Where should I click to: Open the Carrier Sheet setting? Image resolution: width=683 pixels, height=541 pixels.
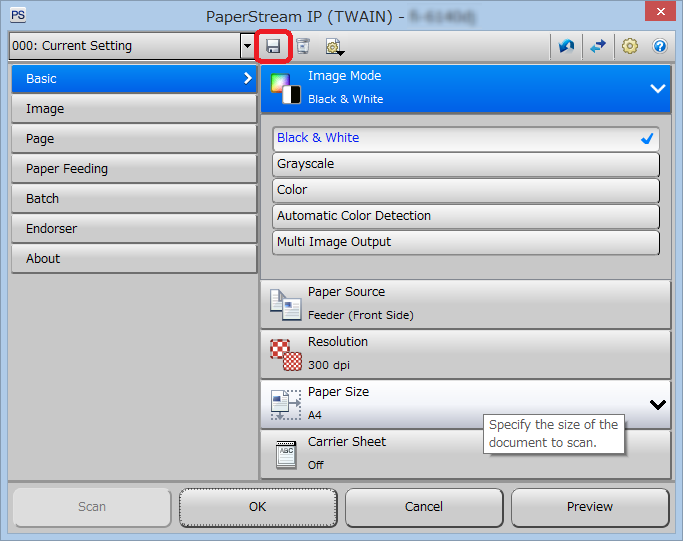pyautogui.click(x=465, y=454)
